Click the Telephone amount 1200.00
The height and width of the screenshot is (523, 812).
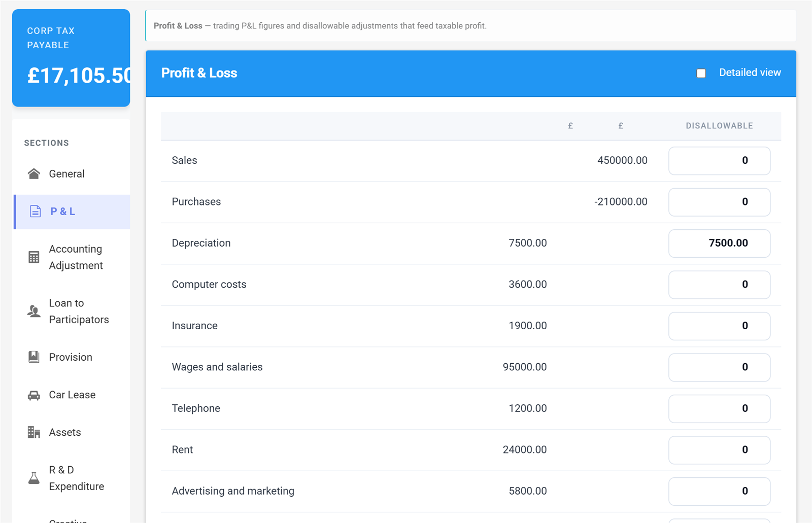528,408
